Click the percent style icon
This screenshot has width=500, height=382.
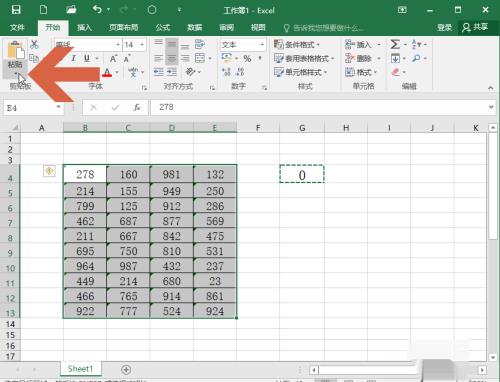coord(247,59)
